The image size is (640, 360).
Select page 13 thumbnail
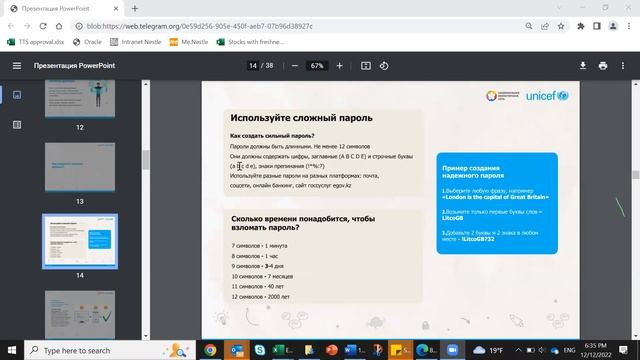[x=80, y=167]
